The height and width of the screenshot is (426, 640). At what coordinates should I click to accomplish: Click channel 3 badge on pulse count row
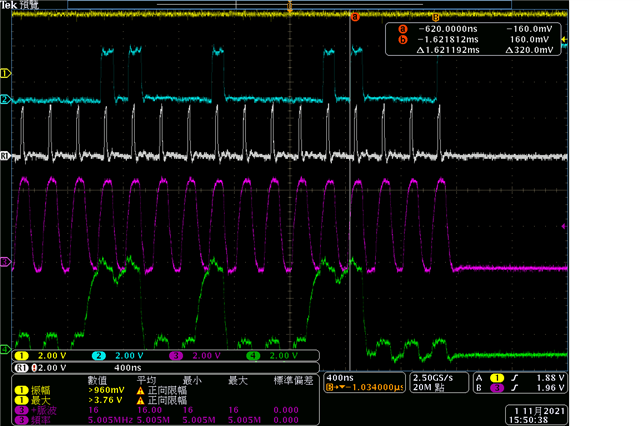click(x=21, y=410)
